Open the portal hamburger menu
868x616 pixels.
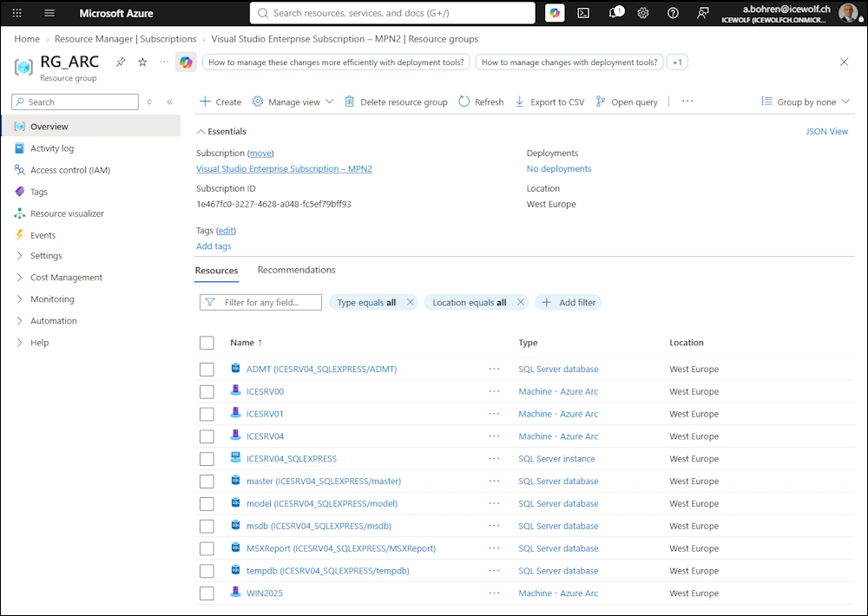[49, 13]
